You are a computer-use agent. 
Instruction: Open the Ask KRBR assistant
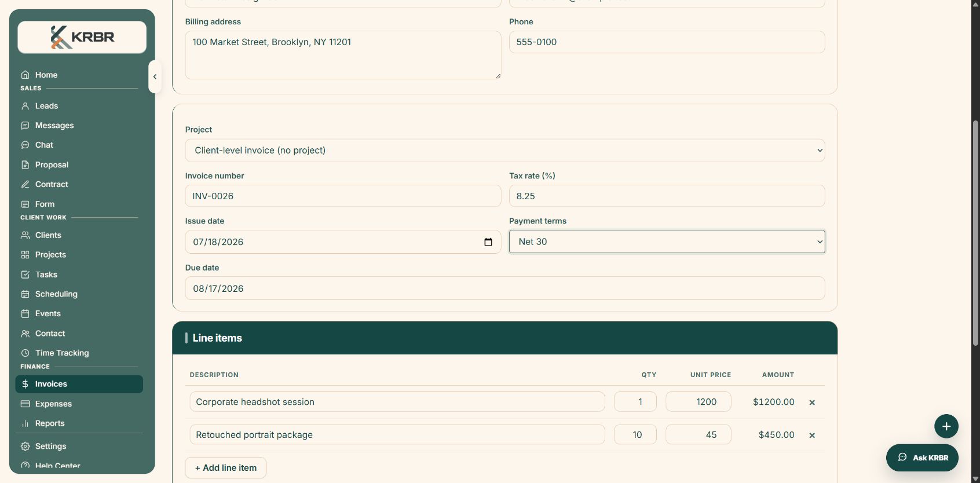click(922, 458)
